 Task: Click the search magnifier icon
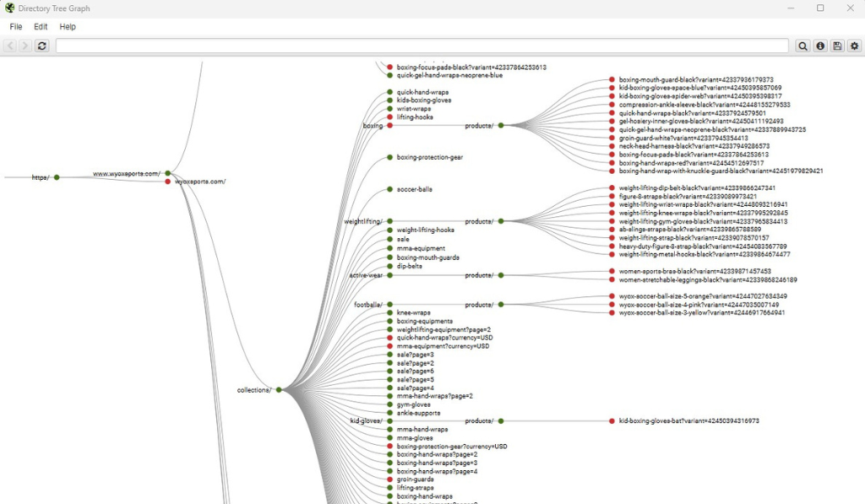pos(802,46)
